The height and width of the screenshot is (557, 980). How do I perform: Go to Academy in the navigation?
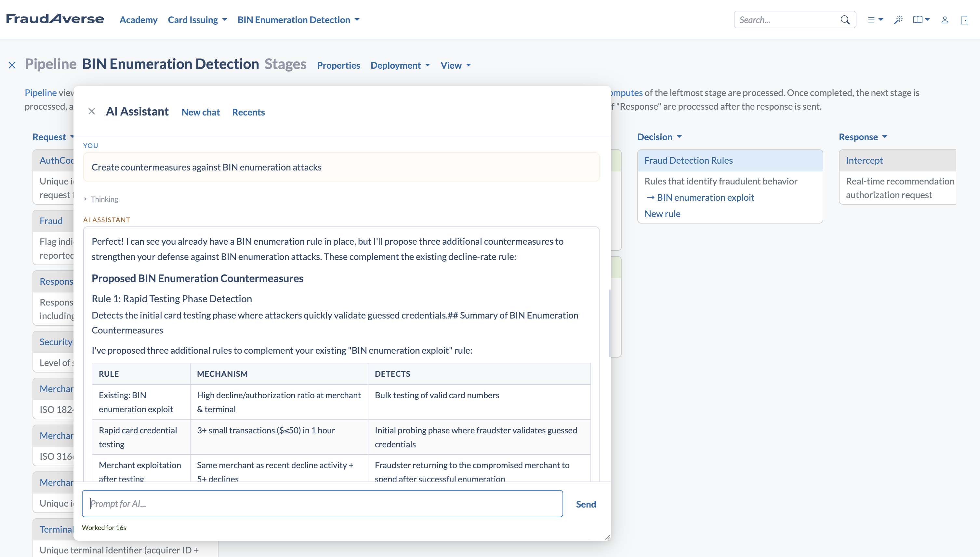(139, 20)
